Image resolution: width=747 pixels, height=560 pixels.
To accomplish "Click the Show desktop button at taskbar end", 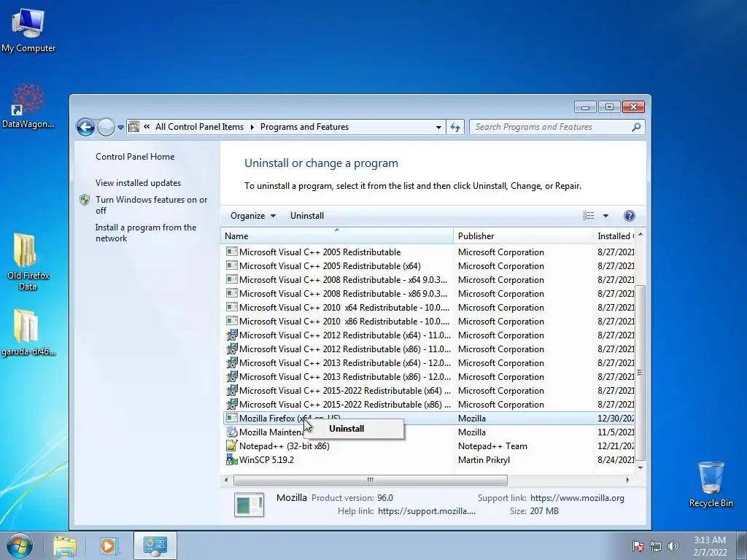I will (742, 545).
